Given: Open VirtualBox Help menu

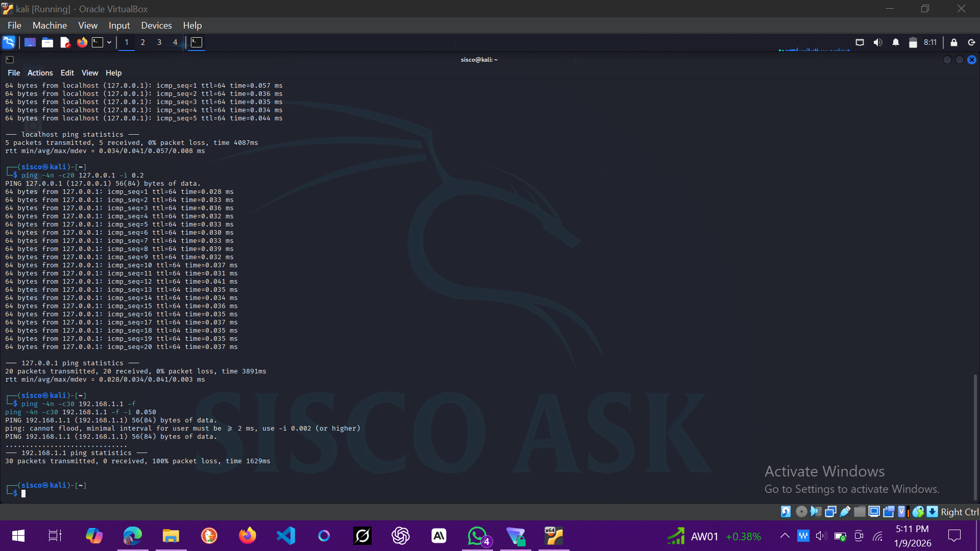Looking at the screenshot, I should click(x=192, y=25).
